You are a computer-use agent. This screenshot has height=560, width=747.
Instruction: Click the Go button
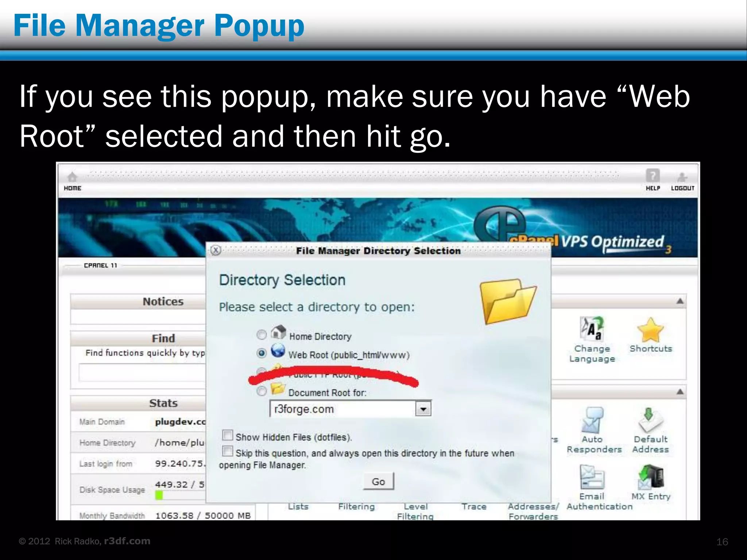(379, 482)
